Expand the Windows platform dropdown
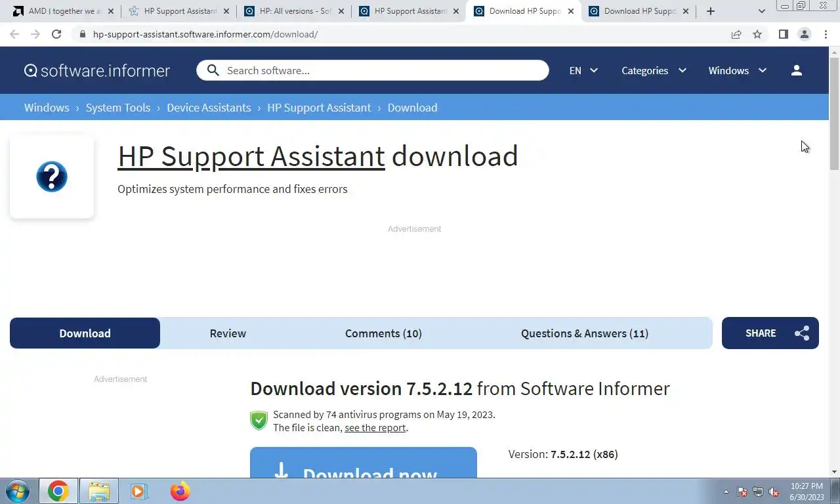 [x=738, y=70]
